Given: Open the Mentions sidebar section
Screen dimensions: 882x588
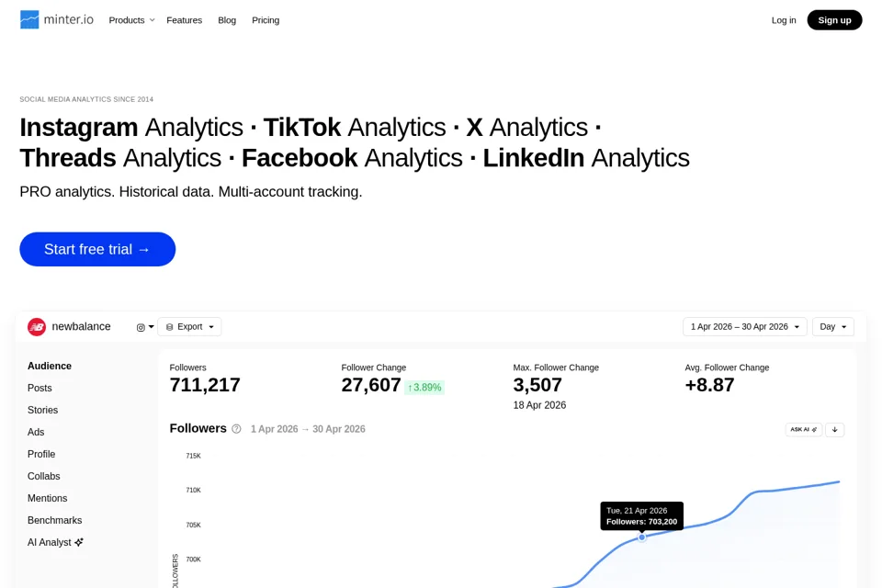Looking at the screenshot, I should pos(47,499).
